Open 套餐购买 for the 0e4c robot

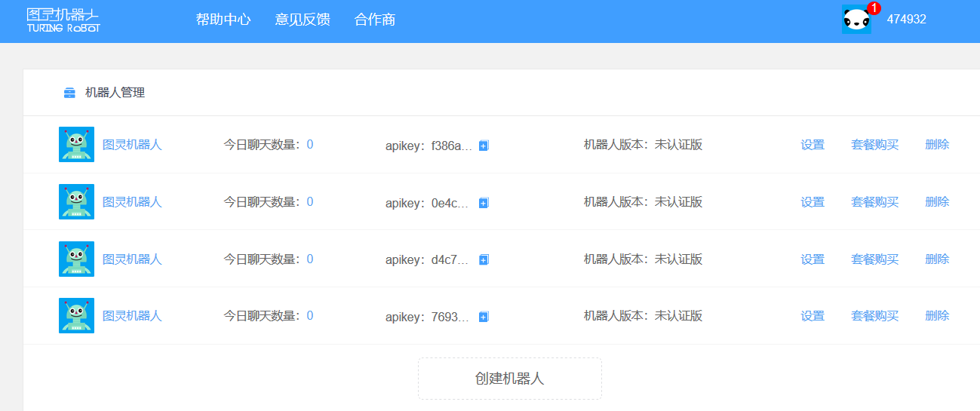tap(875, 202)
